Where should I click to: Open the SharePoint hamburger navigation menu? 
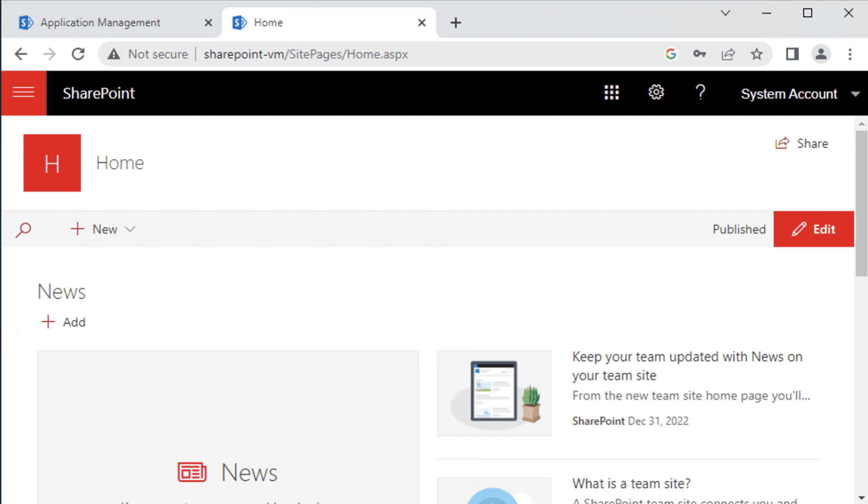click(x=24, y=93)
